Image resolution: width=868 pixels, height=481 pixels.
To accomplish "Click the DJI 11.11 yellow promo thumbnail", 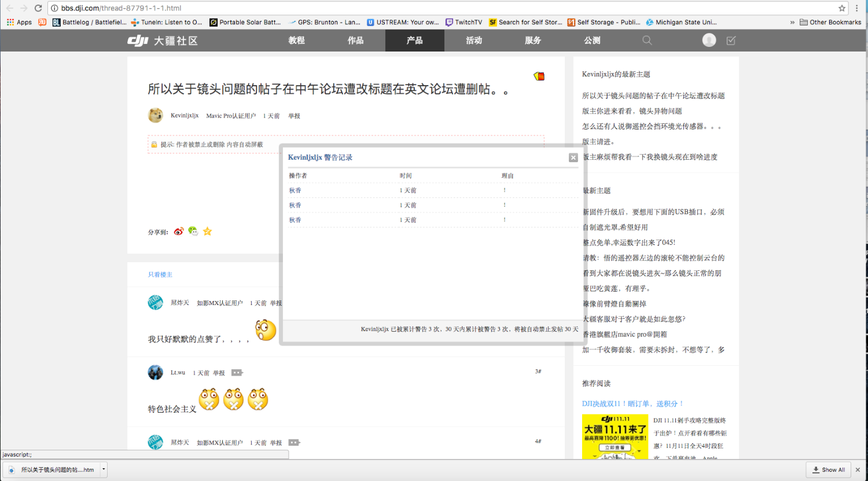I will [x=615, y=437].
